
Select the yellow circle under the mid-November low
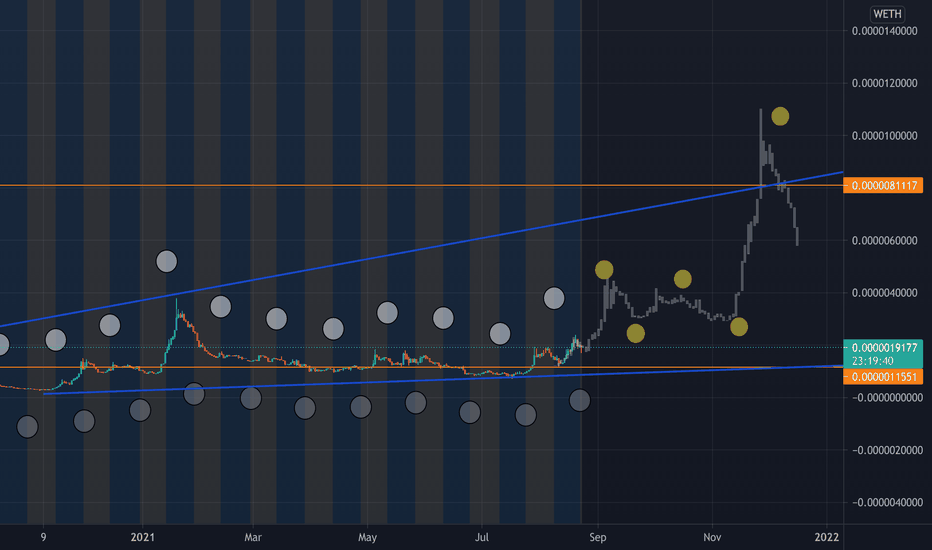pyautogui.click(x=739, y=326)
